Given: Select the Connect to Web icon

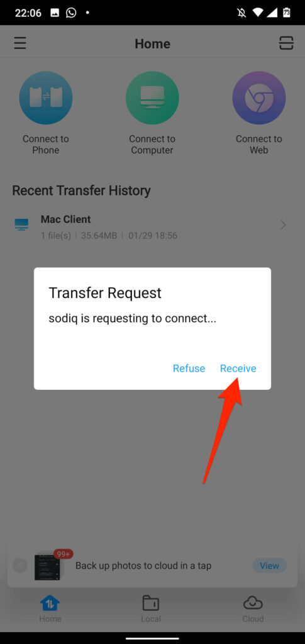Looking at the screenshot, I should tap(259, 97).
